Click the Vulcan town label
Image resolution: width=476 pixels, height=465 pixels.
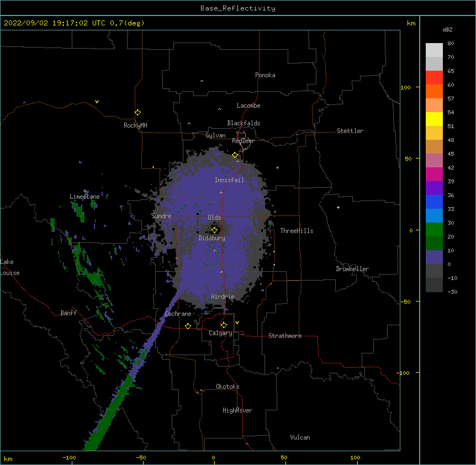tap(300, 437)
